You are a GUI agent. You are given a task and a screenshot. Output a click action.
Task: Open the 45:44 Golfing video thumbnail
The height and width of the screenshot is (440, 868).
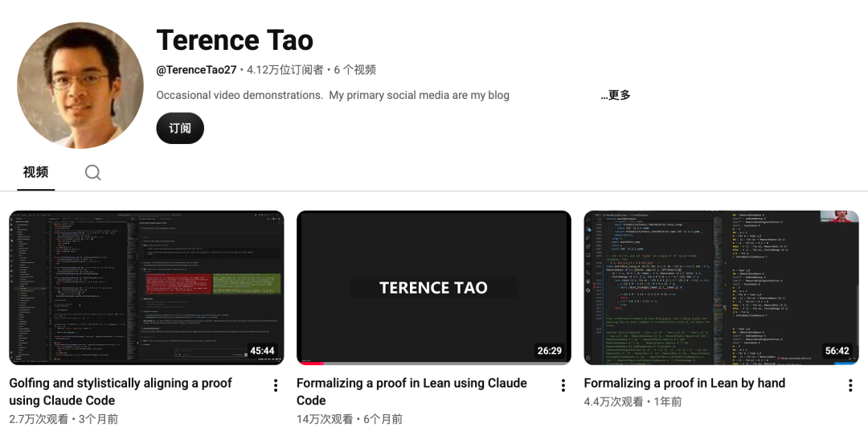(x=146, y=288)
